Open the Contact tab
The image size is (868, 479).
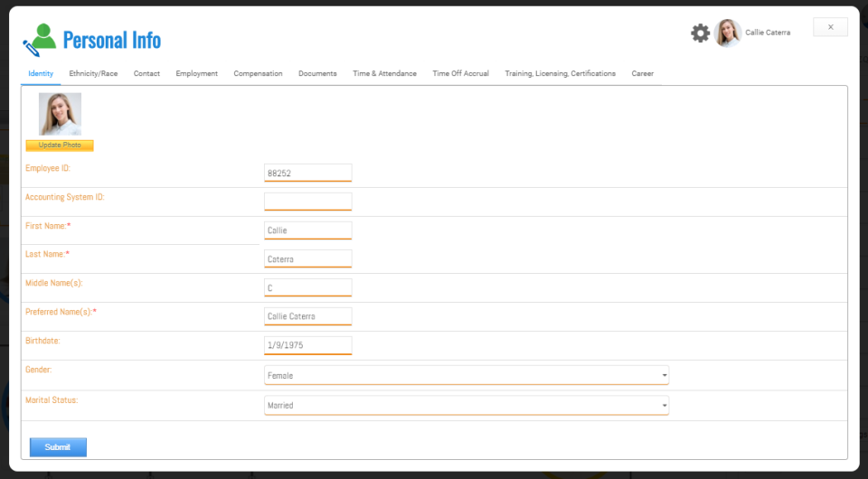[x=146, y=73]
